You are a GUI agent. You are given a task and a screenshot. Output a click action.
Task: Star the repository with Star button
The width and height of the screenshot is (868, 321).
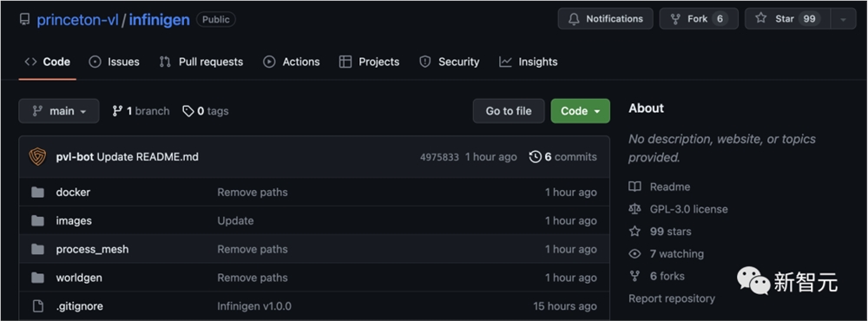coord(788,19)
